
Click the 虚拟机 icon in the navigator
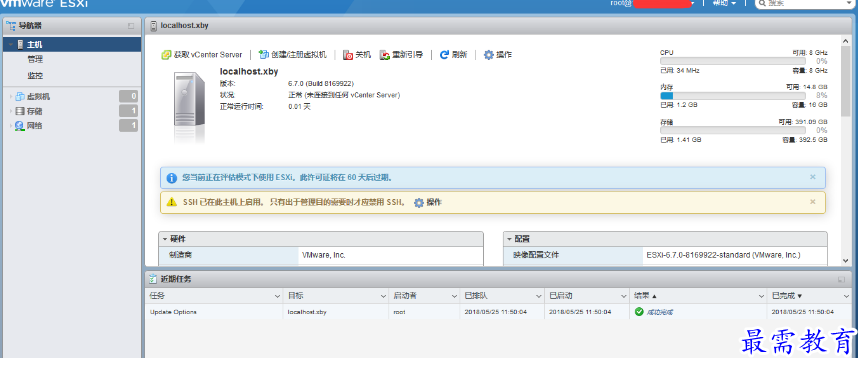[20, 96]
